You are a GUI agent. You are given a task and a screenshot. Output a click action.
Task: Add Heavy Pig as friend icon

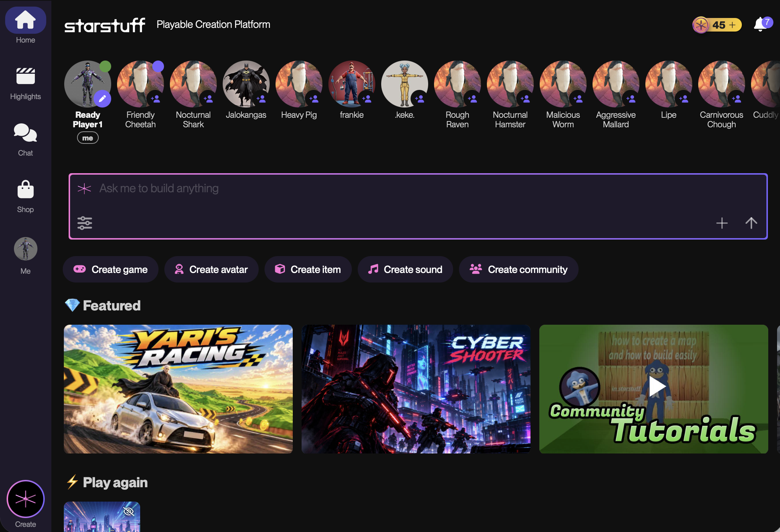click(314, 99)
